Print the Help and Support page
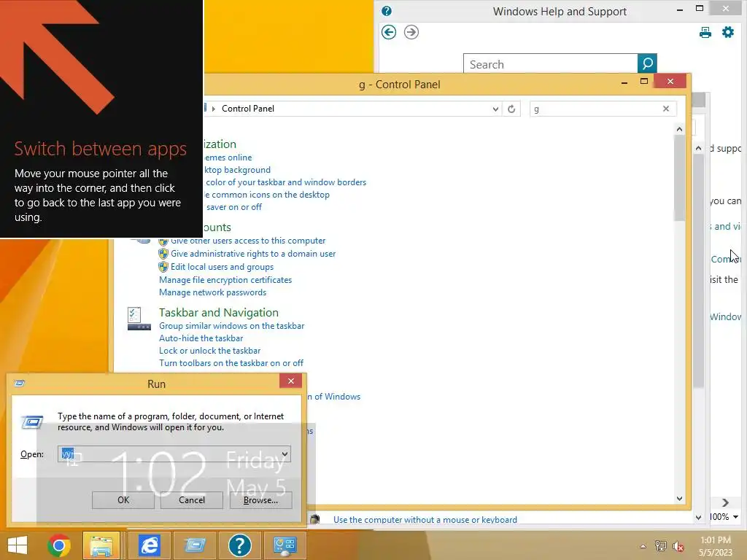Viewport: 747px width, 560px height. (705, 32)
